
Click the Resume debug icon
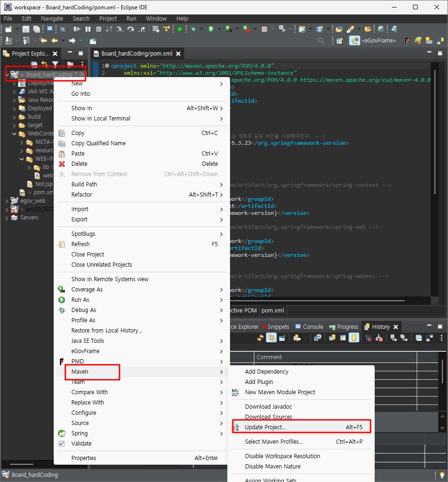(77, 29)
